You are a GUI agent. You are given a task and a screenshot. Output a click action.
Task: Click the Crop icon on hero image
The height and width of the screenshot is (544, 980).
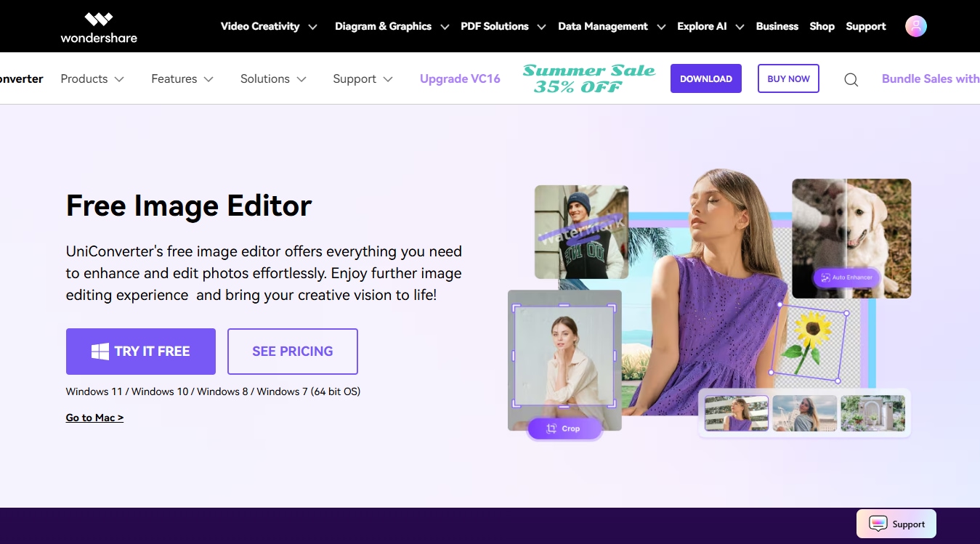[x=551, y=429]
